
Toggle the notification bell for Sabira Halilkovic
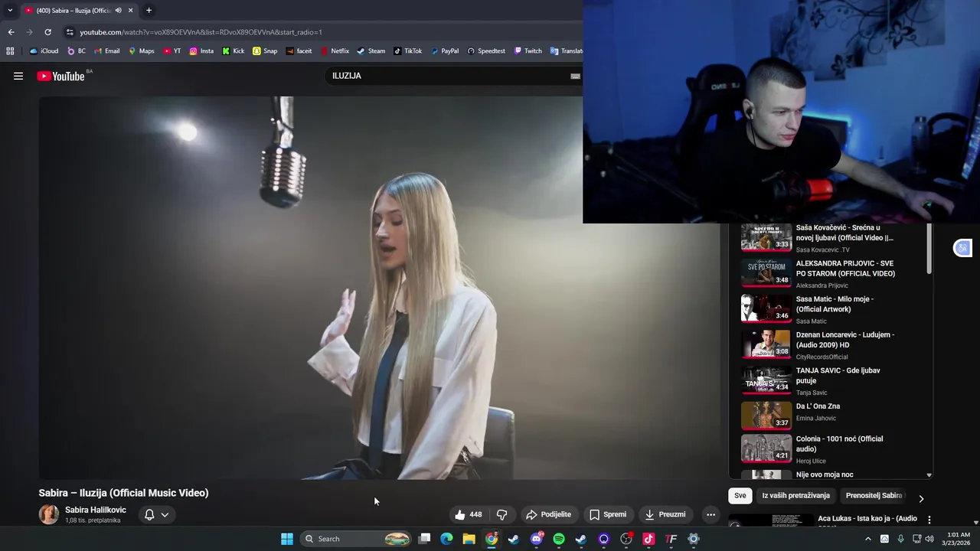pos(149,514)
